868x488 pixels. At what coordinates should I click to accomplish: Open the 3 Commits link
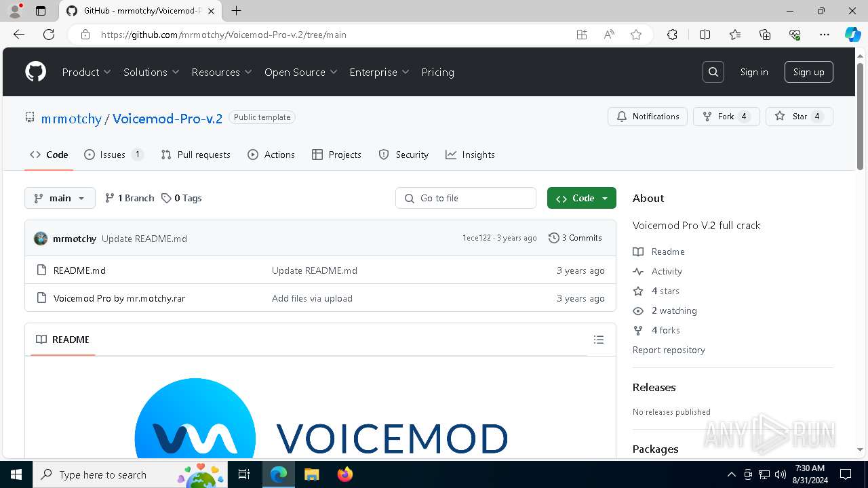coord(575,238)
